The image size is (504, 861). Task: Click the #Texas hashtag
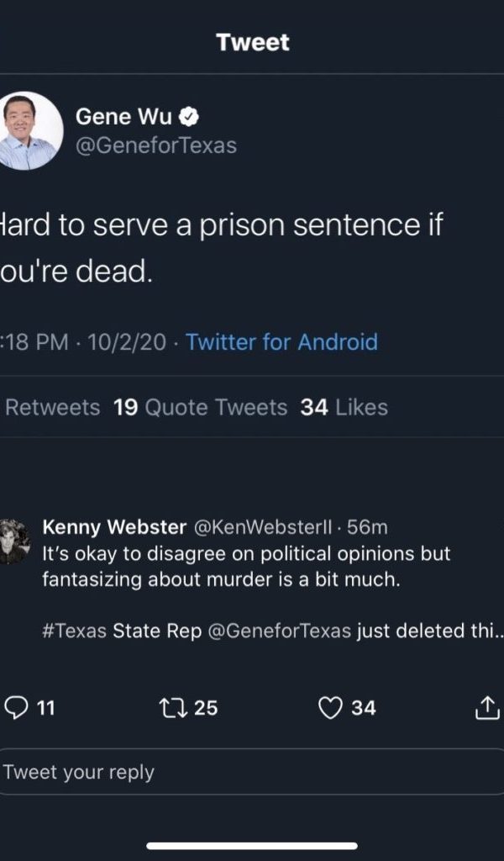click(74, 631)
